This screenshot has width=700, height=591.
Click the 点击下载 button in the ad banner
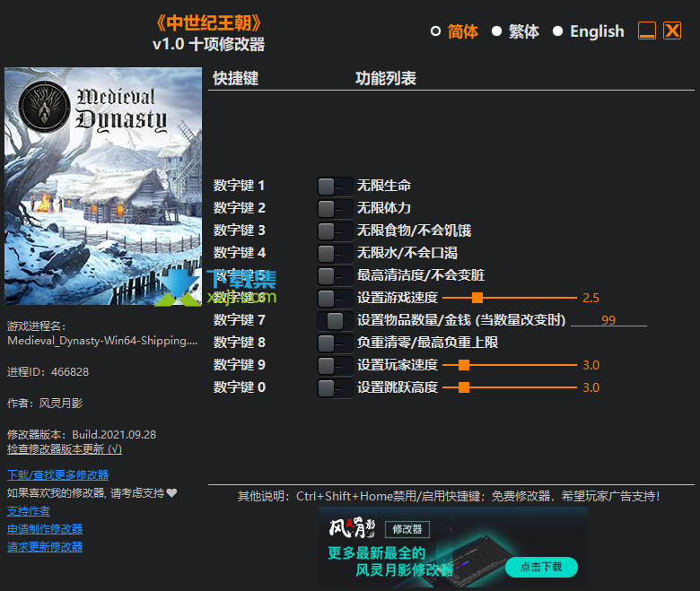(x=541, y=567)
